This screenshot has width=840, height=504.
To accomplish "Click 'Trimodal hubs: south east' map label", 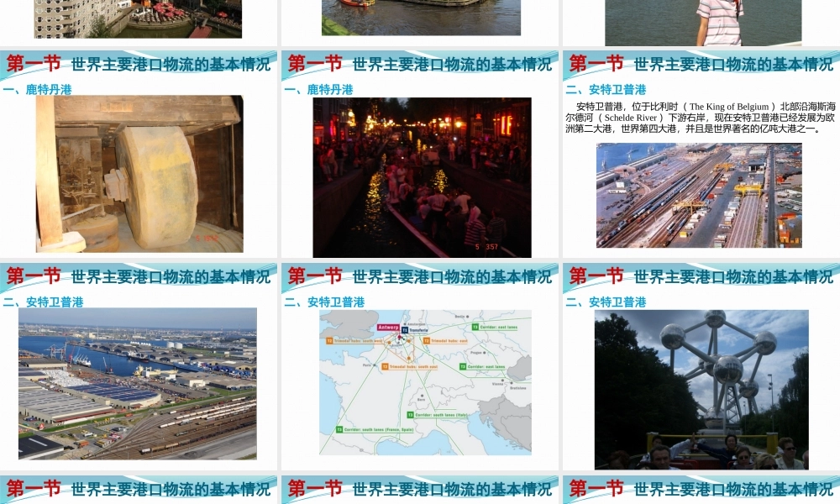I will (410, 367).
